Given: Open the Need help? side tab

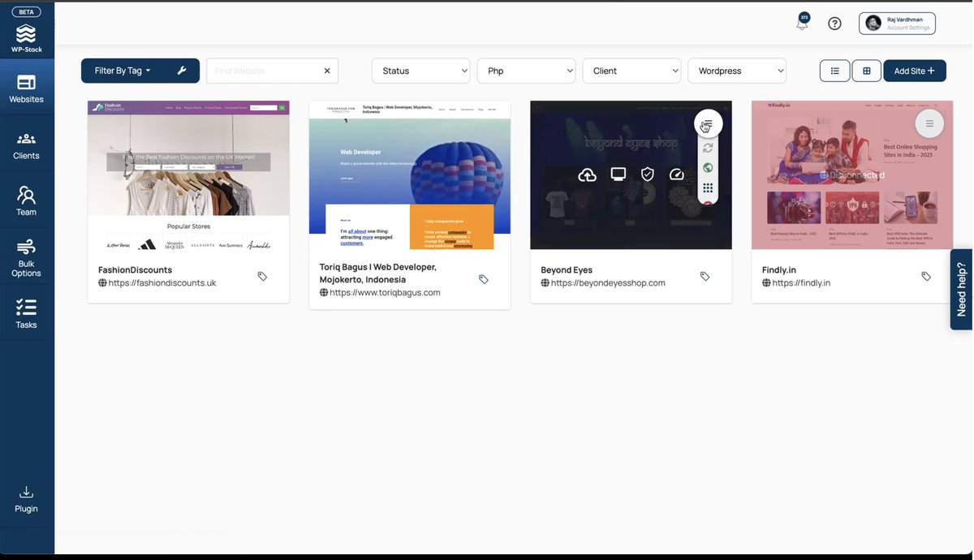Looking at the screenshot, I should click(x=962, y=289).
